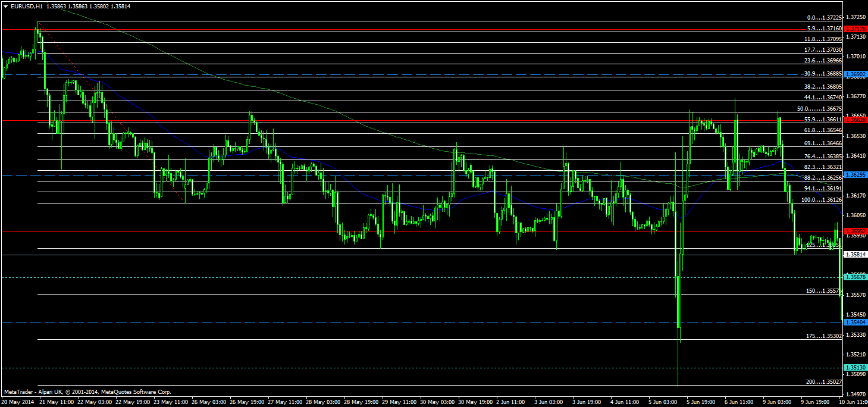Click the Fibonacci 200 level label 1.35027

pyautogui.click(x=824, y=382)
